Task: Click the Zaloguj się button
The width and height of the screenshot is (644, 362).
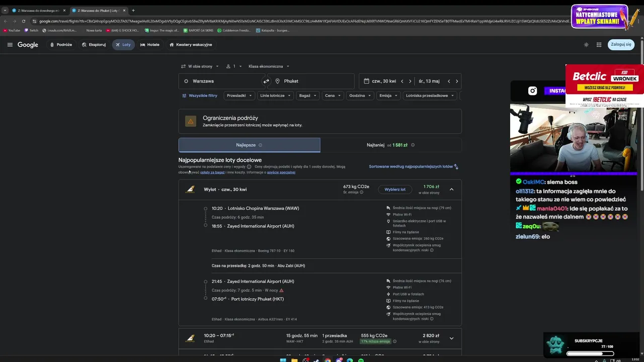Action: (x=621, y=45)
